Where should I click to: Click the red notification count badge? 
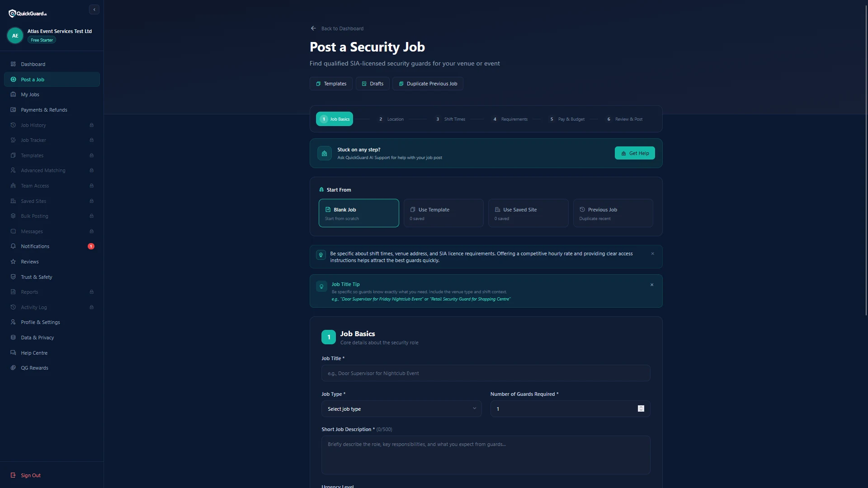(91, 246)
